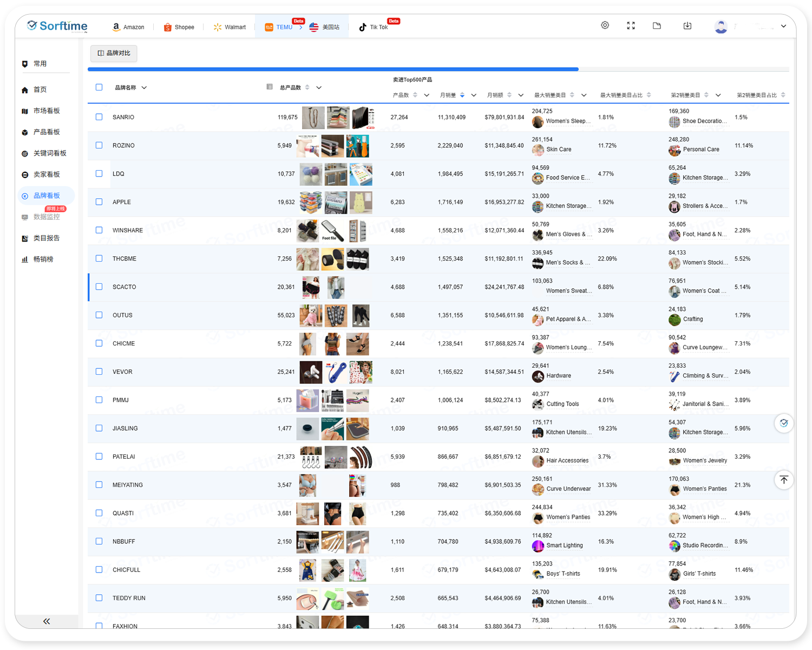Click the blue horizontal progress bar
Screen dimensions: 812x650
click(333, 69)
